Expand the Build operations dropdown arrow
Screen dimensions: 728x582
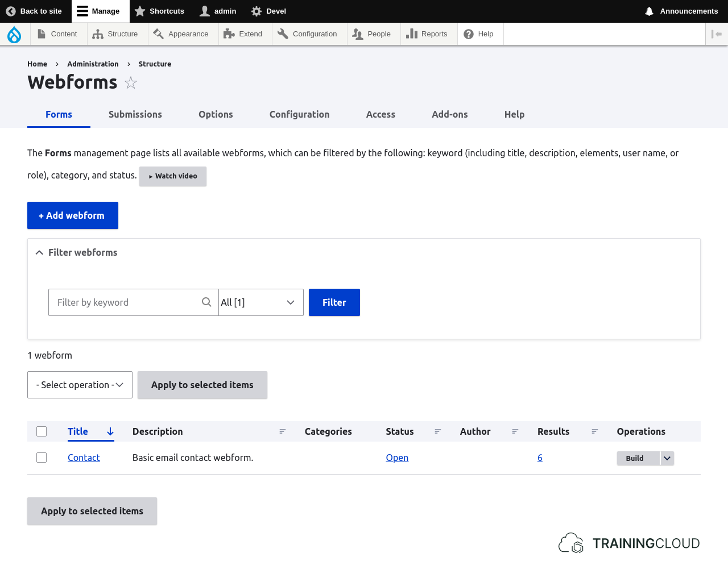(667, 458)
